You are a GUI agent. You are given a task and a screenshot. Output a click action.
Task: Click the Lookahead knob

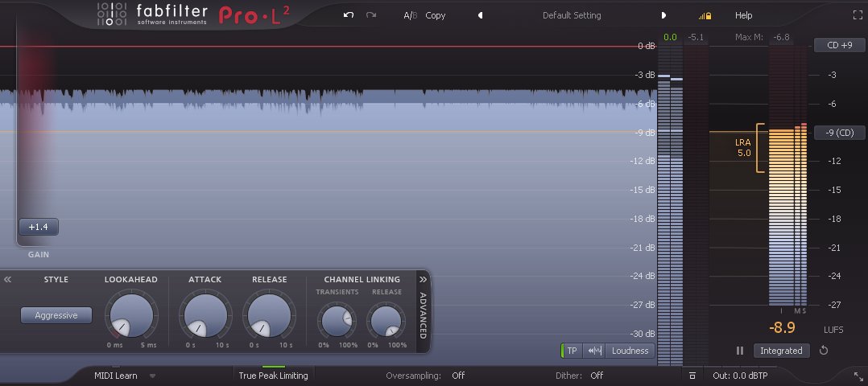(x=131, y=315)
